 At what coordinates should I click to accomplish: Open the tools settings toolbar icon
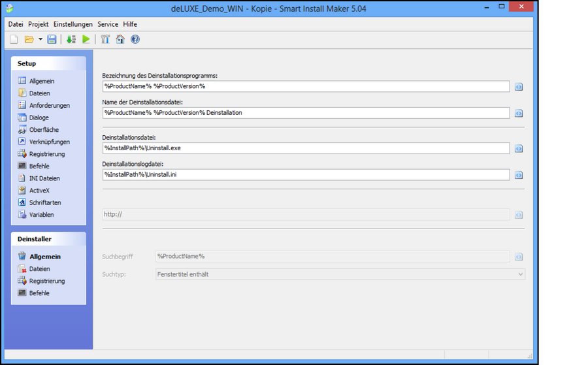[x=105, y=39]
